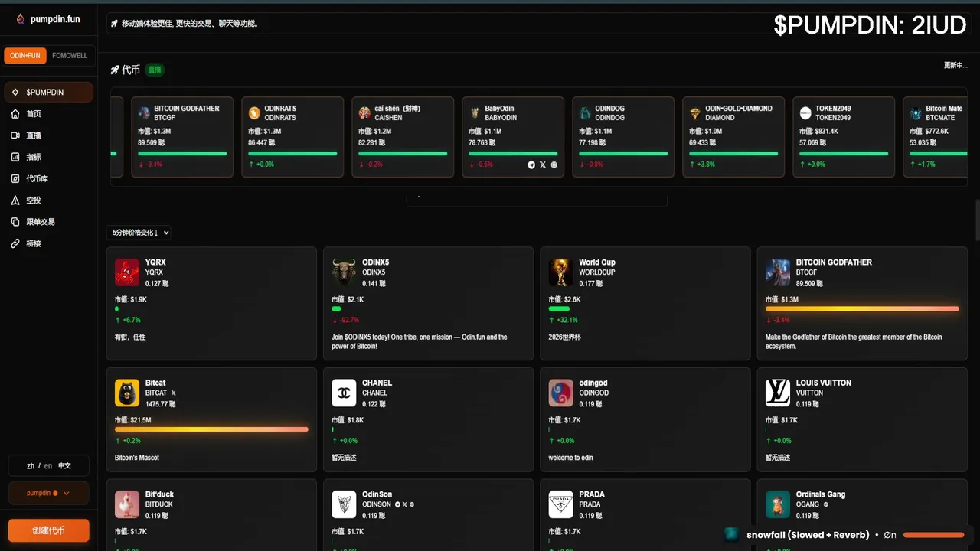
Task: Select the LOUIS VUITTON card title
Action: pyautogui.click(x=824, y=383)
